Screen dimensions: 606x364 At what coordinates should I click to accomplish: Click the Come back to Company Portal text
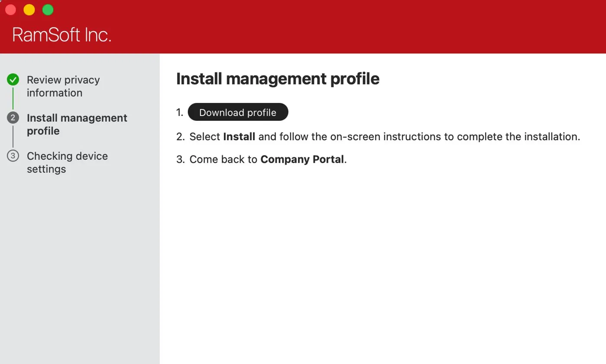coord(268,159)
